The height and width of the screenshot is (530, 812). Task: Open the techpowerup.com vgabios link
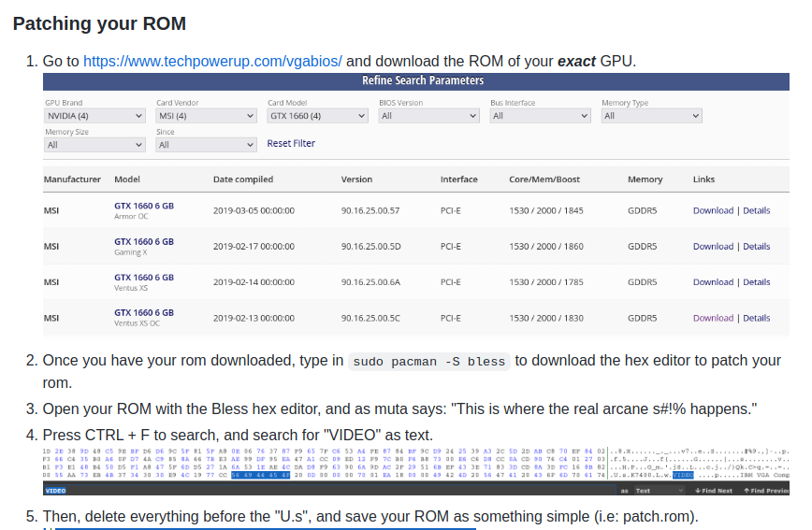(212, 62)
